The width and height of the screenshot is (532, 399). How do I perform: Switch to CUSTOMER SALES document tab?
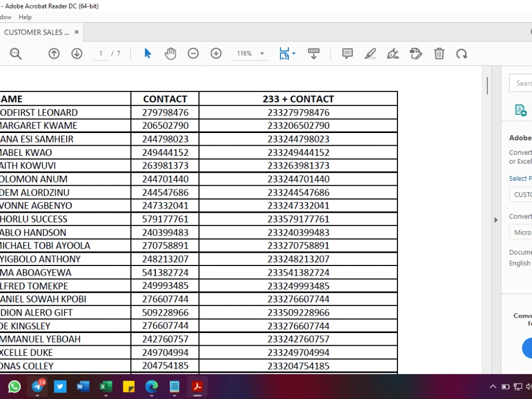36,32
